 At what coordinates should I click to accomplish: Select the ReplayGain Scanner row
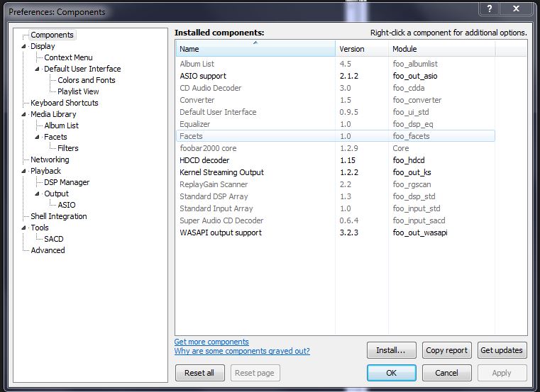pos(335,184)
